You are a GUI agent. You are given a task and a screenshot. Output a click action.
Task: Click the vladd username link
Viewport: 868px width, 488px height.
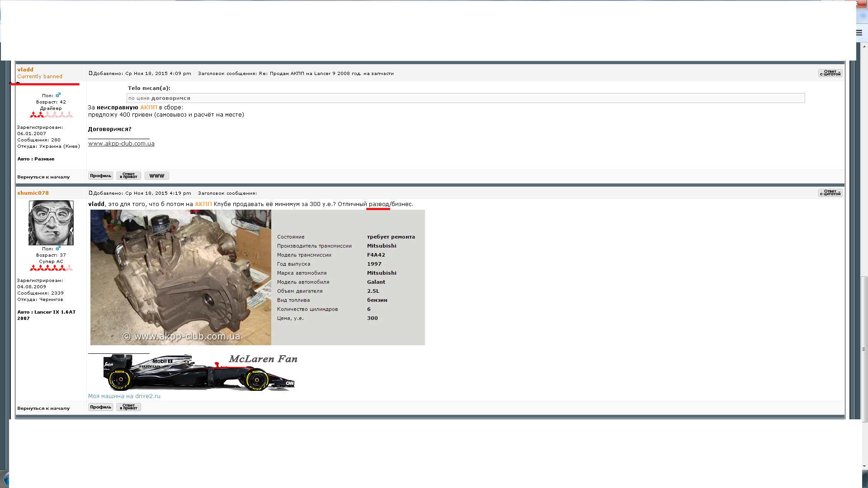click(25, 70)
